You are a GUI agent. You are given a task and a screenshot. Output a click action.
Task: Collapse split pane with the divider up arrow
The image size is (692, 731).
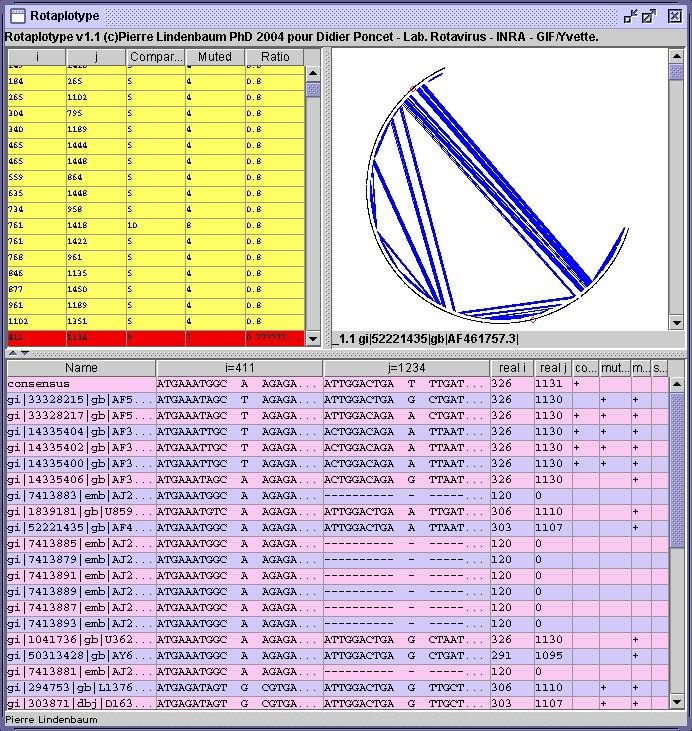click(10, 353)
